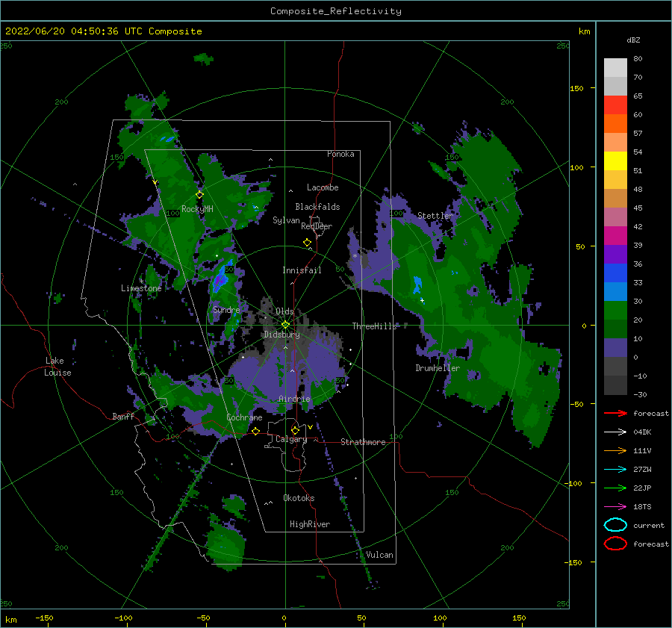Click the 'current' legend text
Image resolution: width=672 pixels, height=628 pixels.
[649, 526]
